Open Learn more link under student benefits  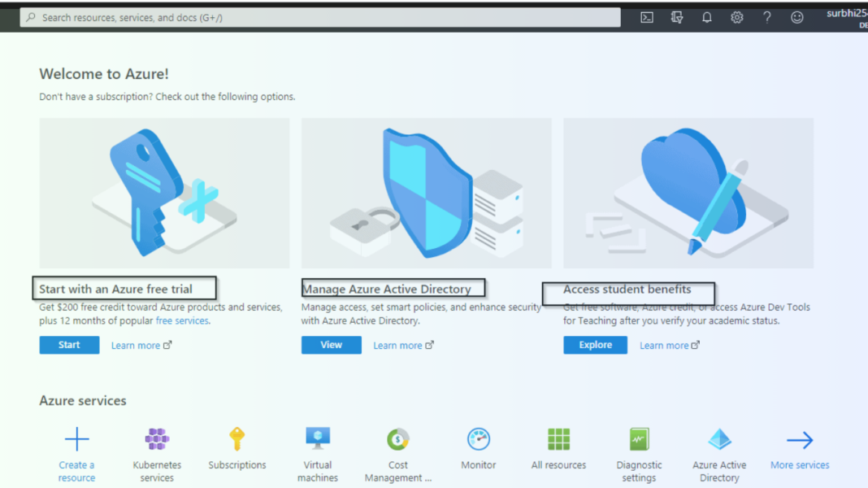[x=664, y=345]
